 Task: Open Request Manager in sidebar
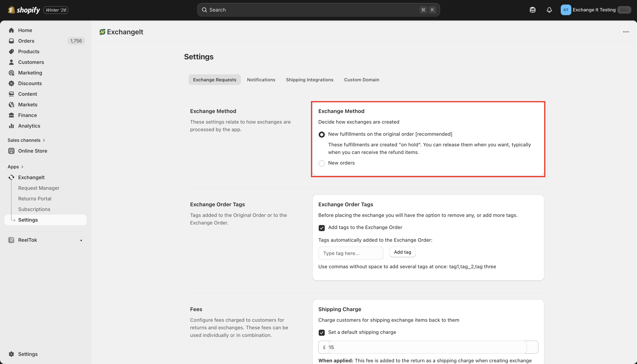tap(39, 188)
